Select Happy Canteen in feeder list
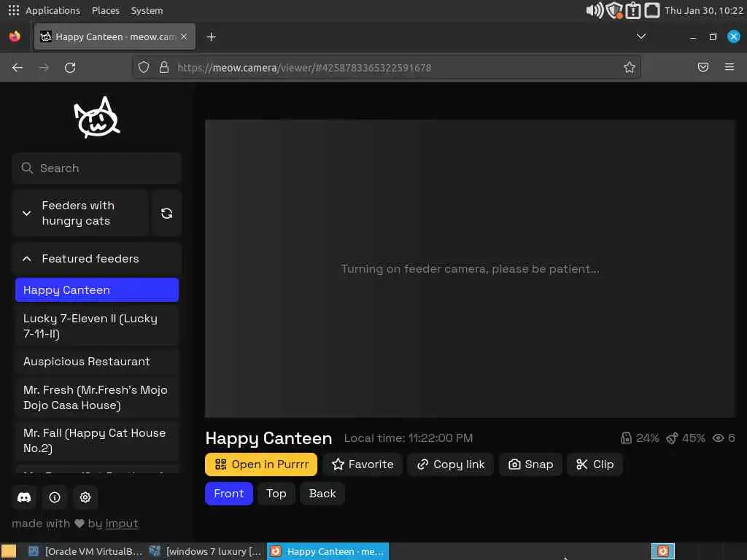 click(x=97, y=290)
